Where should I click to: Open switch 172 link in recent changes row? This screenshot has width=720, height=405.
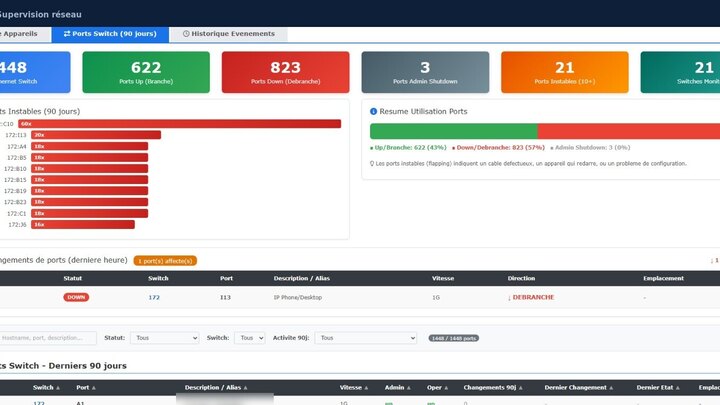(x=154, y=298)
